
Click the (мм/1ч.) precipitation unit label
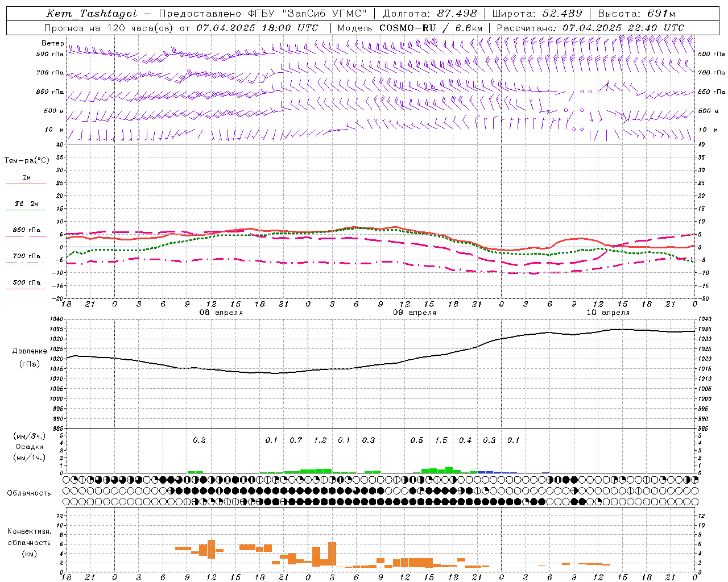click(x=29, y=458)
